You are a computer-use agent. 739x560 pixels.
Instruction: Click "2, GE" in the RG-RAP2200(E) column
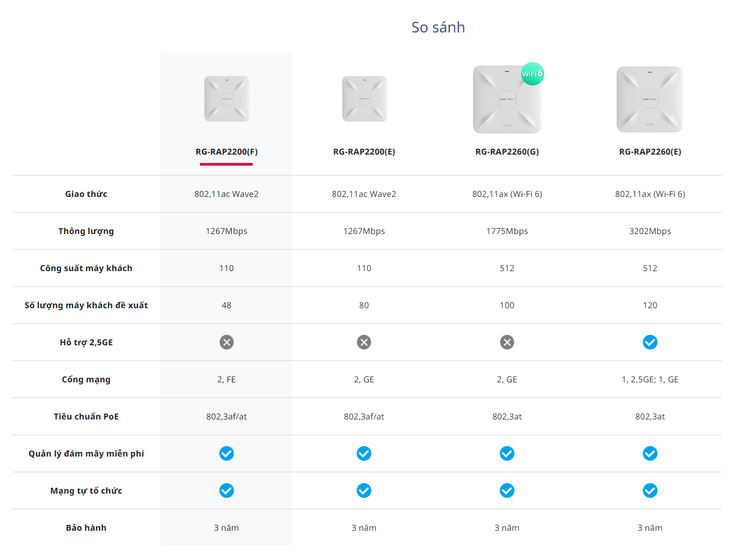pos(364,379)
